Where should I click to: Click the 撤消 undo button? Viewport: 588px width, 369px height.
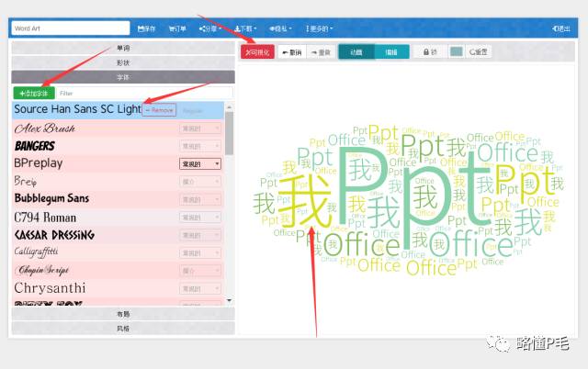(x=292, y=52)
